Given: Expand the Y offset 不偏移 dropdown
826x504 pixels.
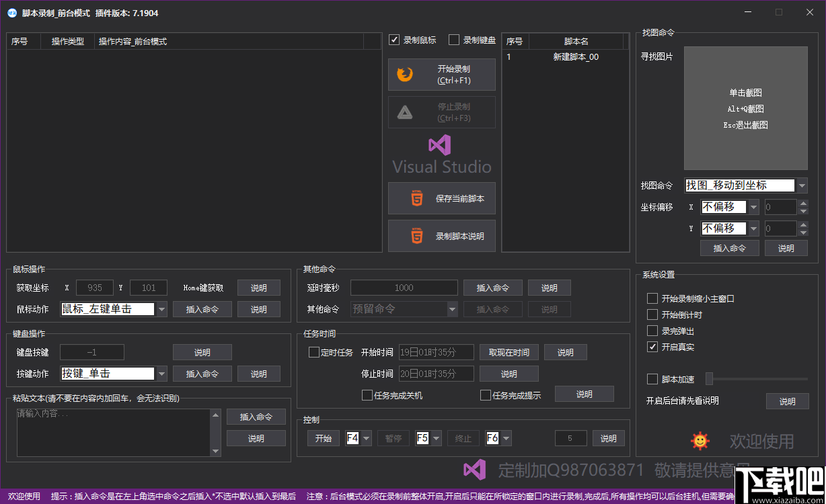Looking at the screenshot, I should coord(753,228).
